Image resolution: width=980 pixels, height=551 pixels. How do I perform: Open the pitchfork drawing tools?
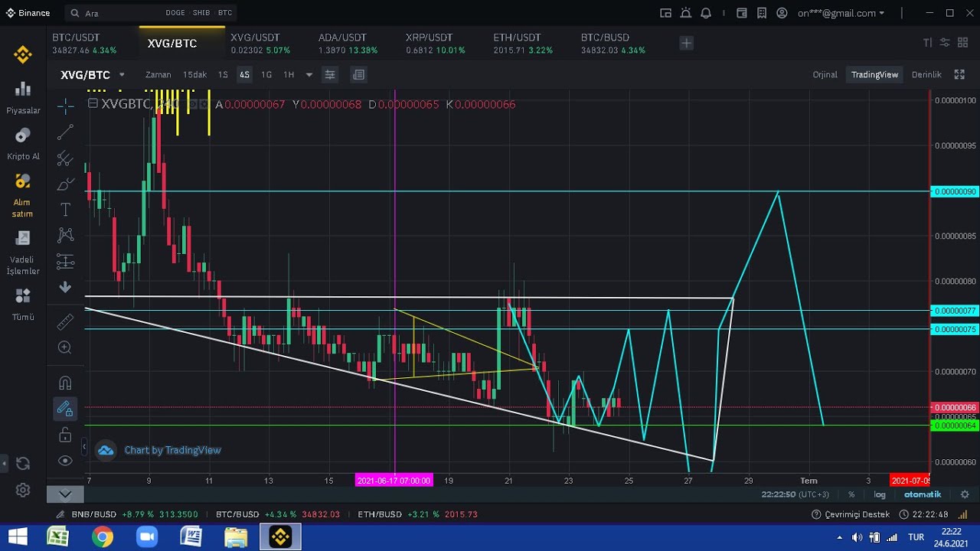pos(65,158)
